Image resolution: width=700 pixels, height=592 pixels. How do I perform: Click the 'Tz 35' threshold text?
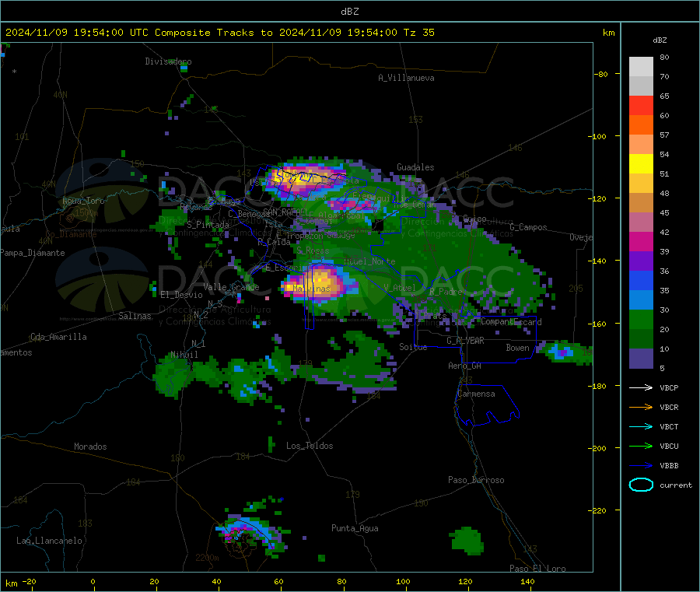[418, 33]
